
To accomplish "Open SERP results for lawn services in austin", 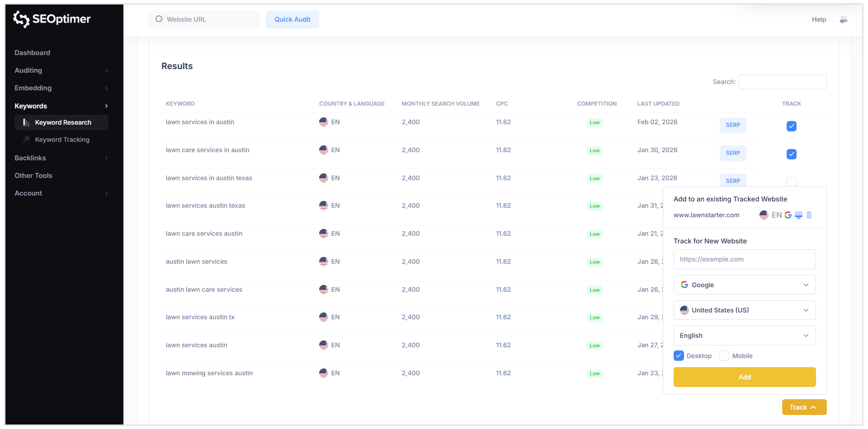I will pos(732,125).
